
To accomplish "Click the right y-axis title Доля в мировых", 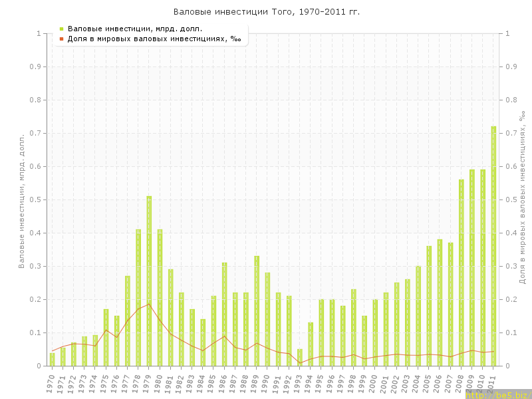I will coord(522,199).
